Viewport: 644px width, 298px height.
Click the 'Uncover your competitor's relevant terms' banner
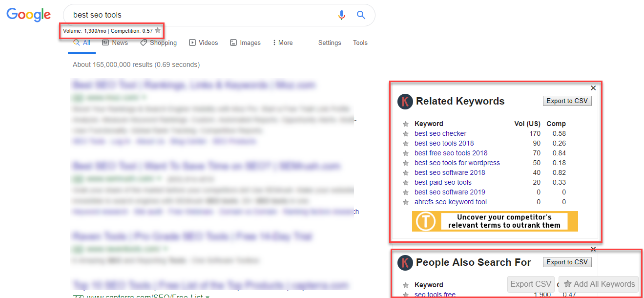pyautogui.click(x=495, y=221)
